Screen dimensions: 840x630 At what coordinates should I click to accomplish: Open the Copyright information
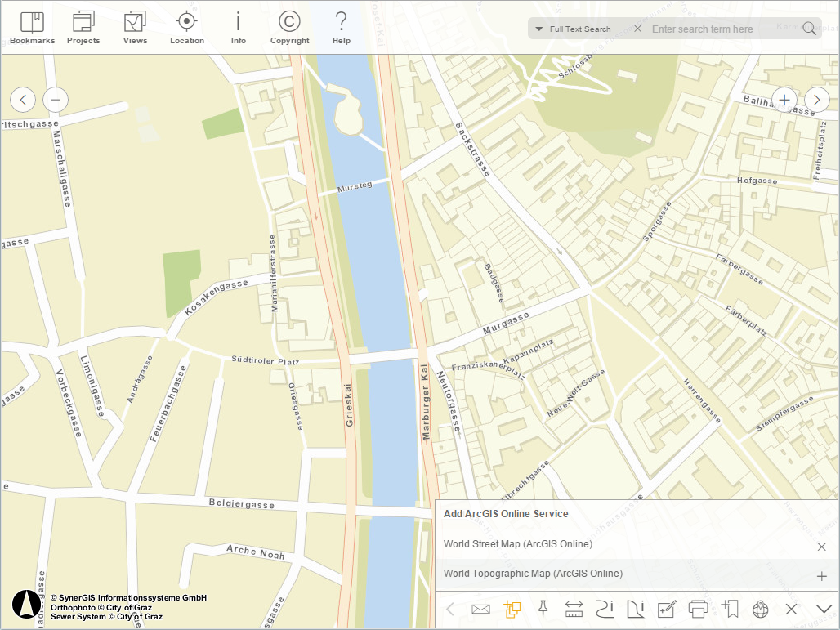coord(289,27)
